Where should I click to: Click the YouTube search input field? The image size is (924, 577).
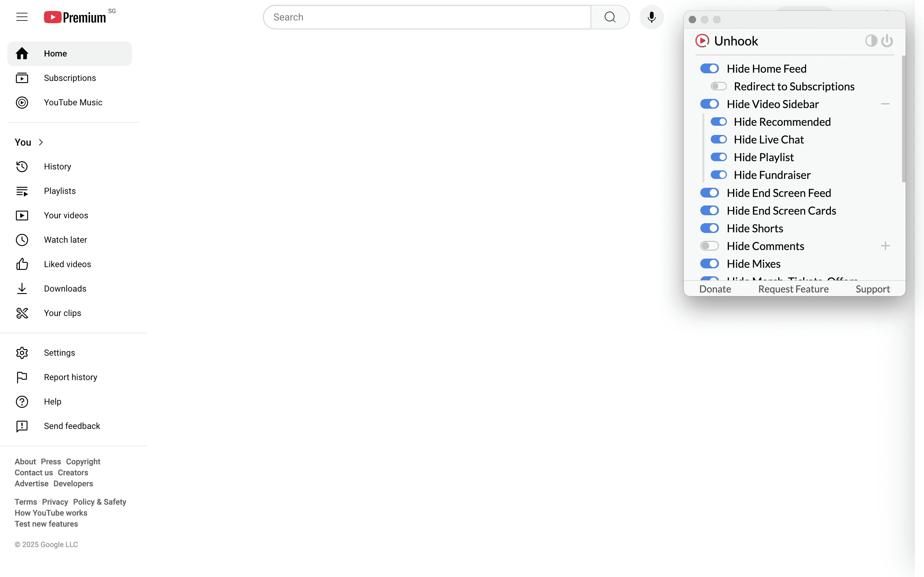[x=427, y=16]
